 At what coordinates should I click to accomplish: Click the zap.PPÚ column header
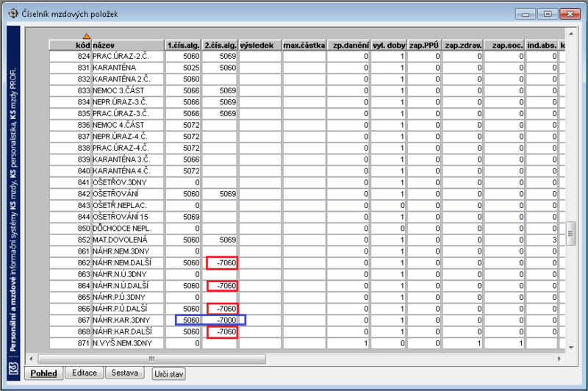(424, 45)
